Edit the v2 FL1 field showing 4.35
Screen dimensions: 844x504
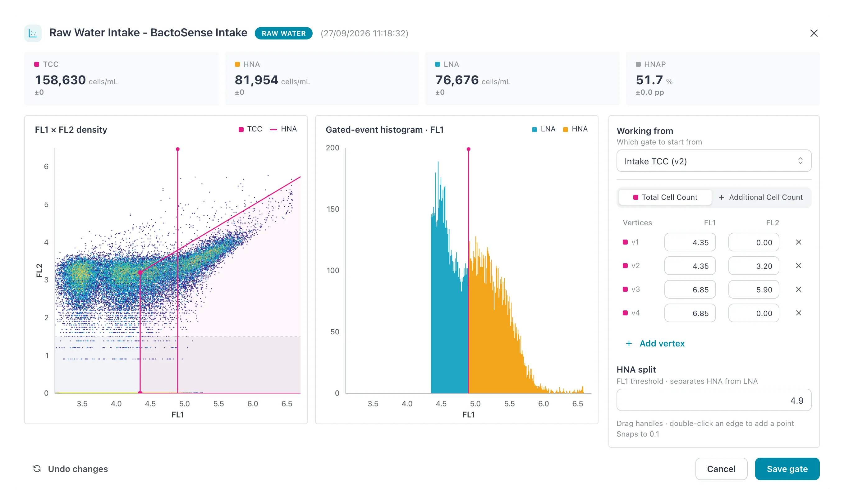click(x=690, y=266)
